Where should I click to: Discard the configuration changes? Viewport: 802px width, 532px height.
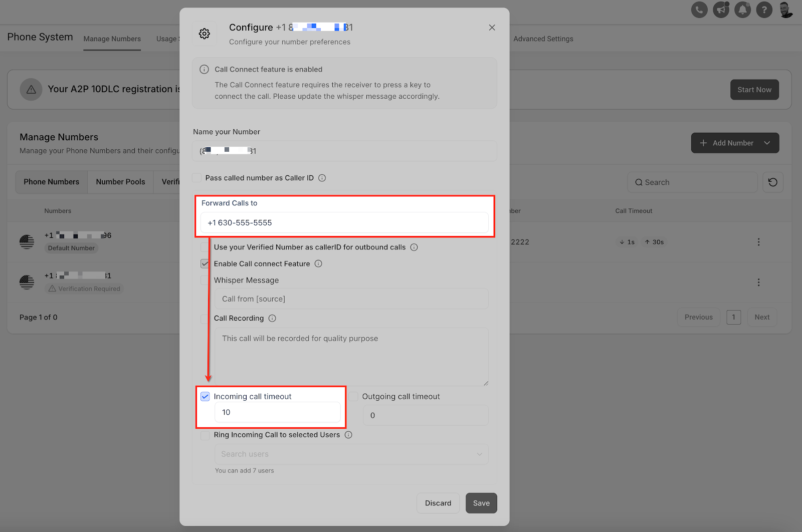[x=438, y=503]
